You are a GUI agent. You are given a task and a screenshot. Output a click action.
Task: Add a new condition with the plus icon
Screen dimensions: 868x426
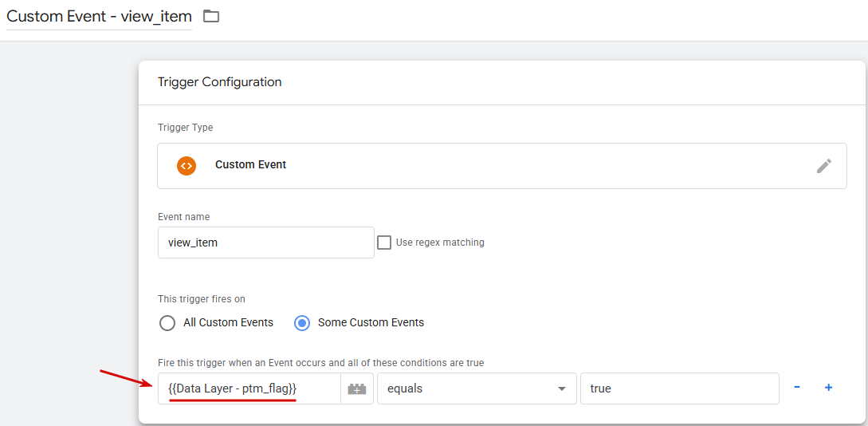pyautogui.click(x=829, y=387)
